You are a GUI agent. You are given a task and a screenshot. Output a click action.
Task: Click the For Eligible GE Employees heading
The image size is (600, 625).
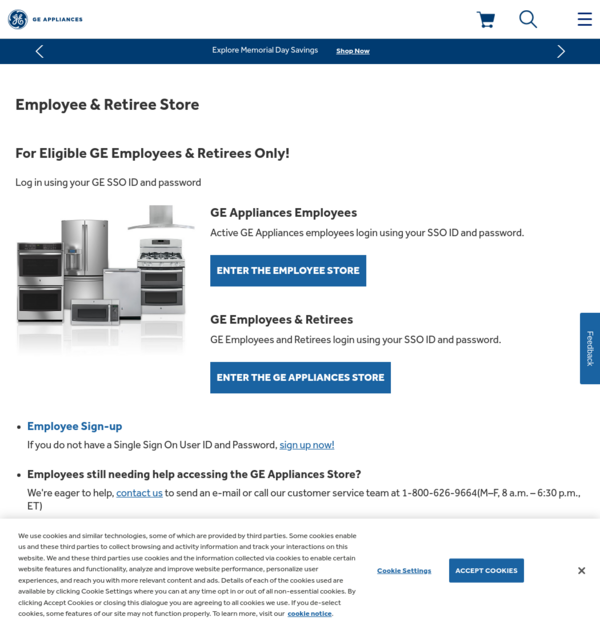point(152,153)
